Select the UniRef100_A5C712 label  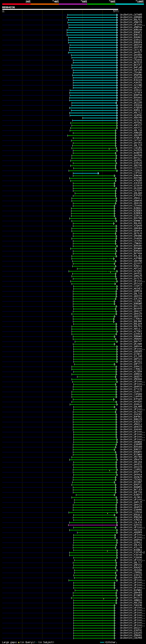click(x=131, y=113)
